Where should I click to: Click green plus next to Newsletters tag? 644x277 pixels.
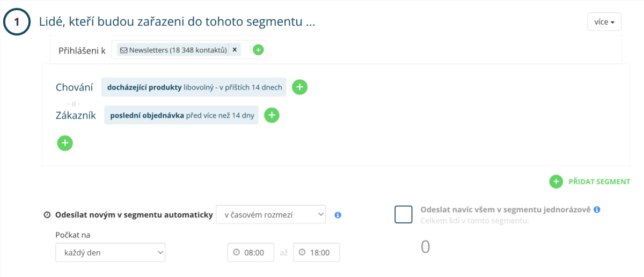coord(258,50)
